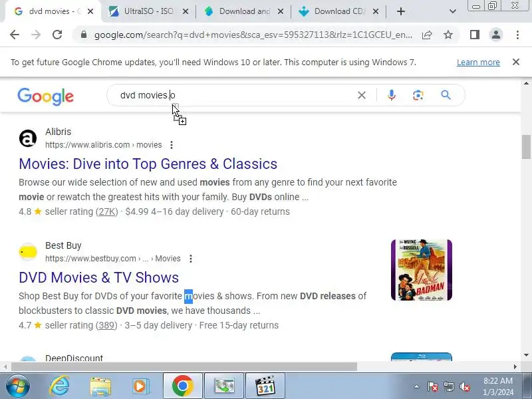Bookmark this tab with the star
This screenshot has width=532, height=399.
448,35
